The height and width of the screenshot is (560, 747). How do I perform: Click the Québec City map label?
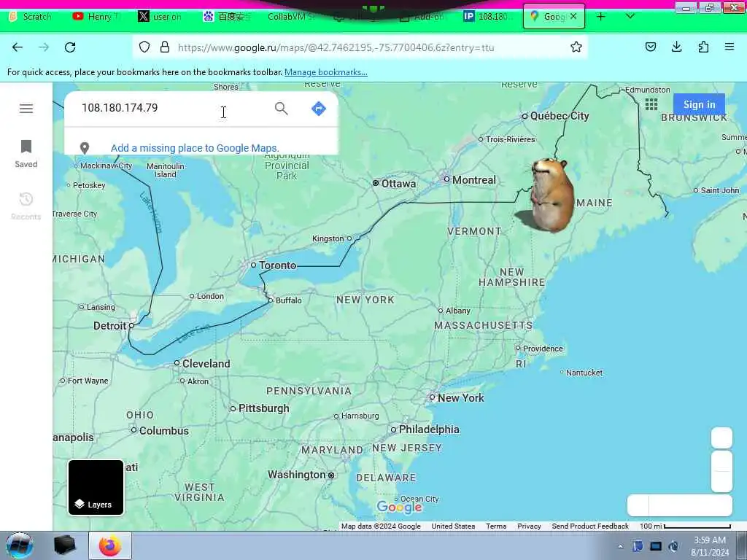[560, 116]
